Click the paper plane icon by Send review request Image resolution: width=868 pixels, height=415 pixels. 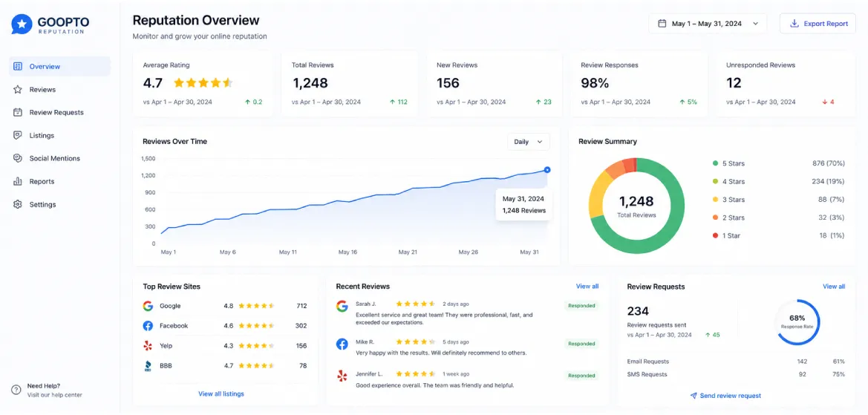click(693, 396)
